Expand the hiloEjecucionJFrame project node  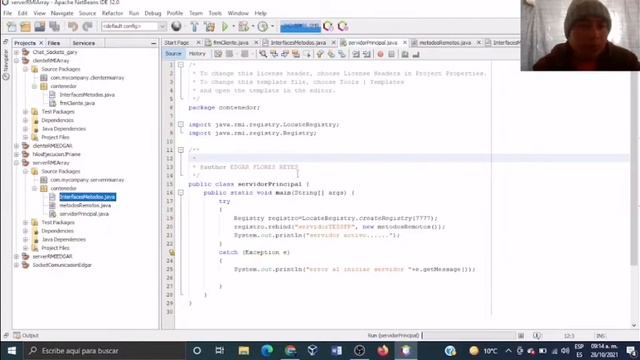click(x=16, y=154)
